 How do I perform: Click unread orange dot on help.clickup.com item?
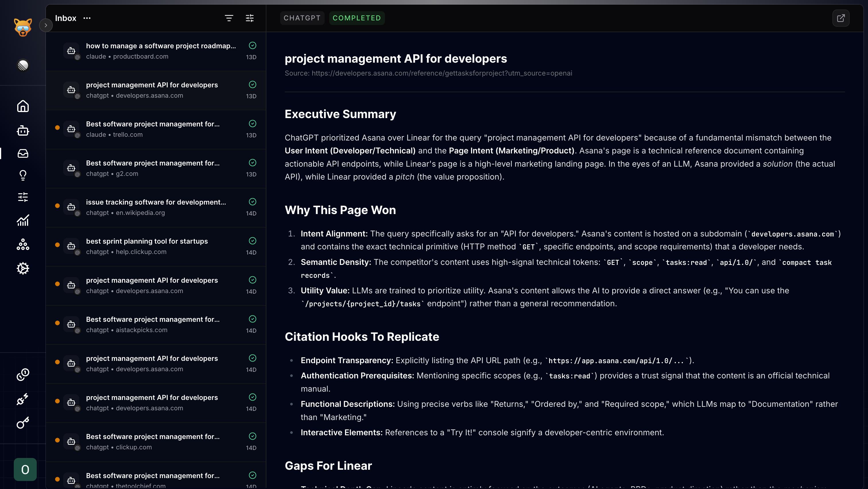(x=57, y=245)
